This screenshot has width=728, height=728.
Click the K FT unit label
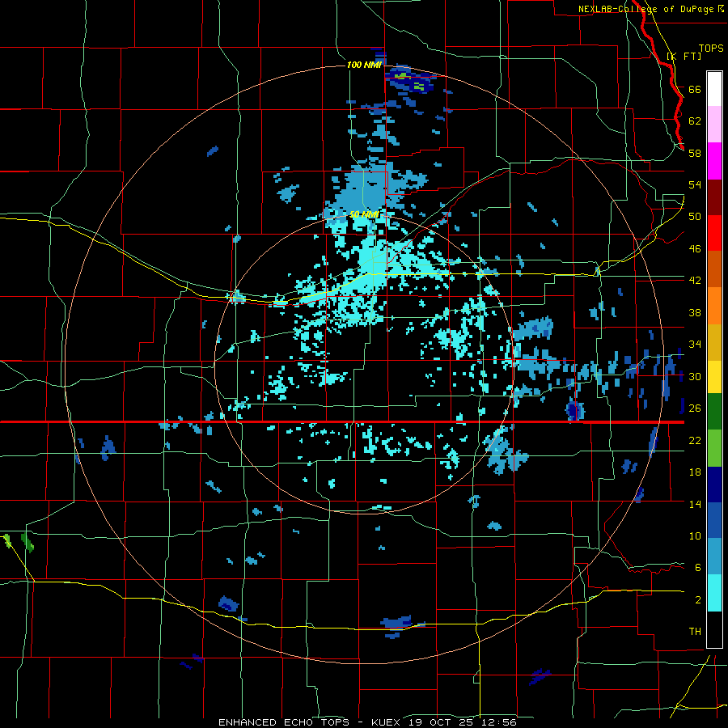tap(684, 57)
